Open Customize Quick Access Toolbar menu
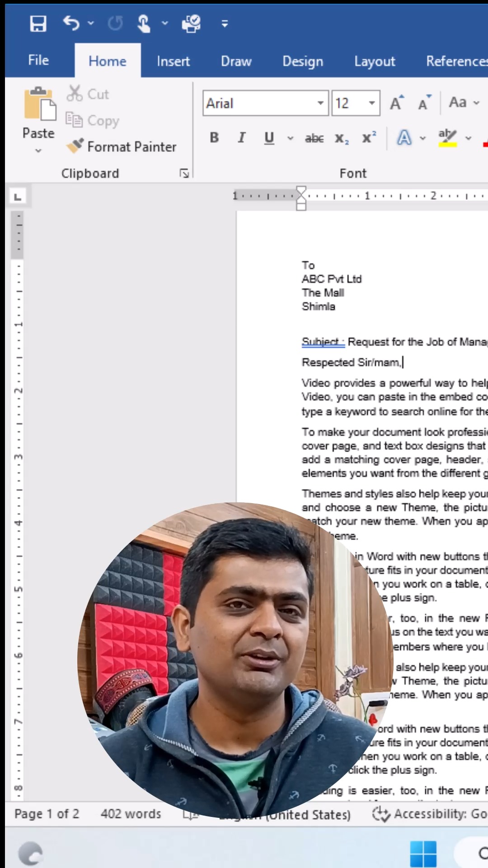Image resolution: width=488 pixels, height=868 pixels. [x=225, y=24]
